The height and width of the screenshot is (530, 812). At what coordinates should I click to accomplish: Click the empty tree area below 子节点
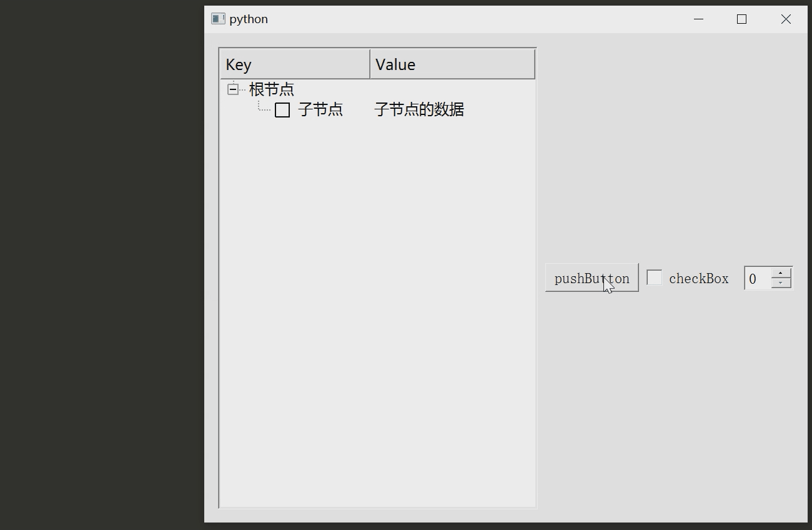coord(375,250)
